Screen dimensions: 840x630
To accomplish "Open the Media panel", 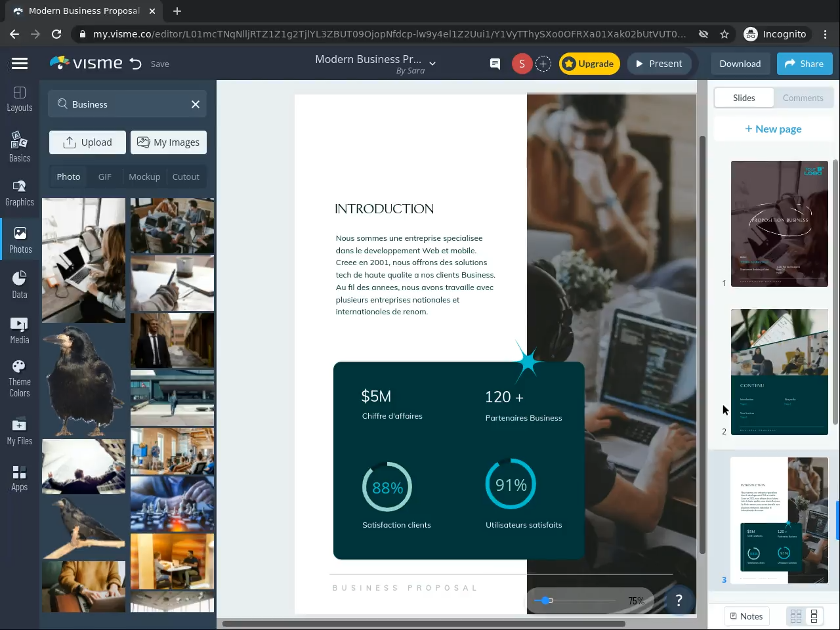I will point(20,331).
